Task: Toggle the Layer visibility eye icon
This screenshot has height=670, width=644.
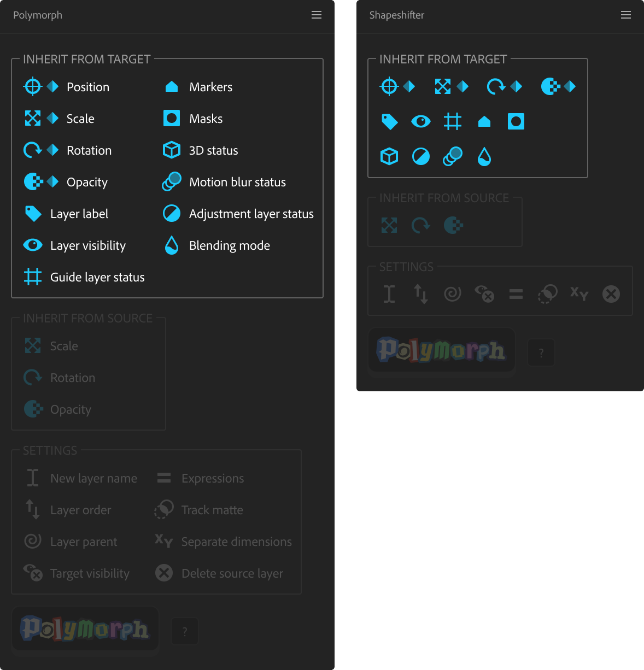Action: [x=32, y=245]
